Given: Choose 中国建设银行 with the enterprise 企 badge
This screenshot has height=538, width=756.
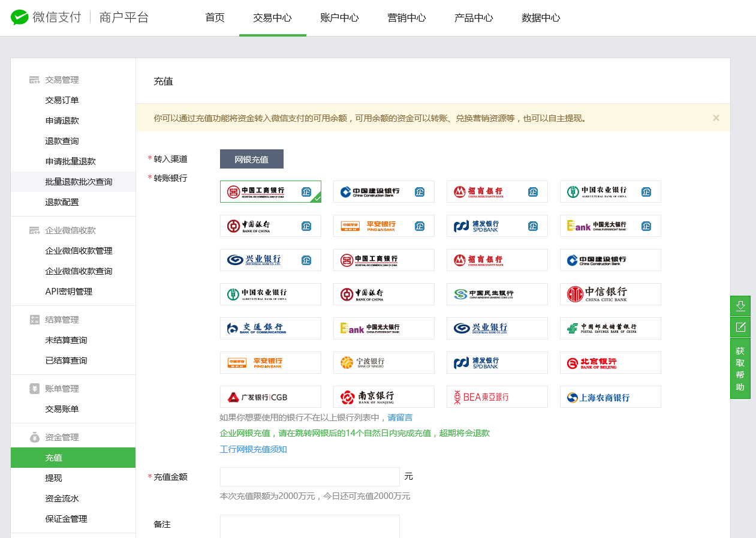Looking at the screenshot, I should click(384, 192).
